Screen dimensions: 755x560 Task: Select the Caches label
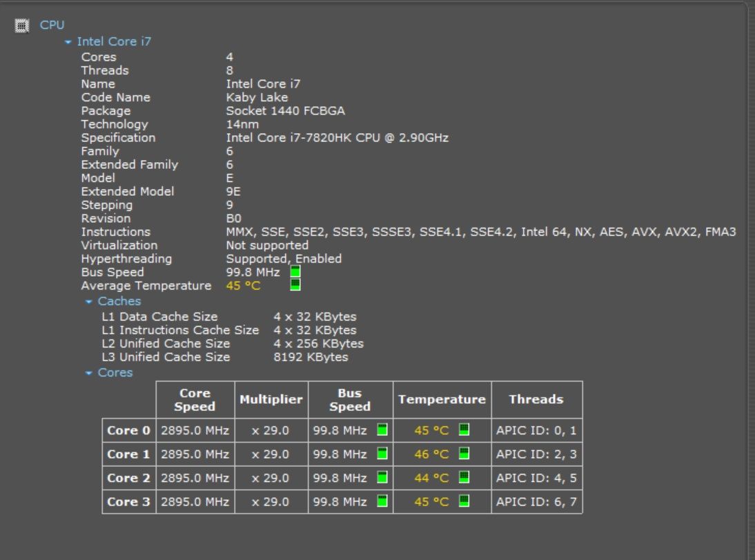click(119, 301)
